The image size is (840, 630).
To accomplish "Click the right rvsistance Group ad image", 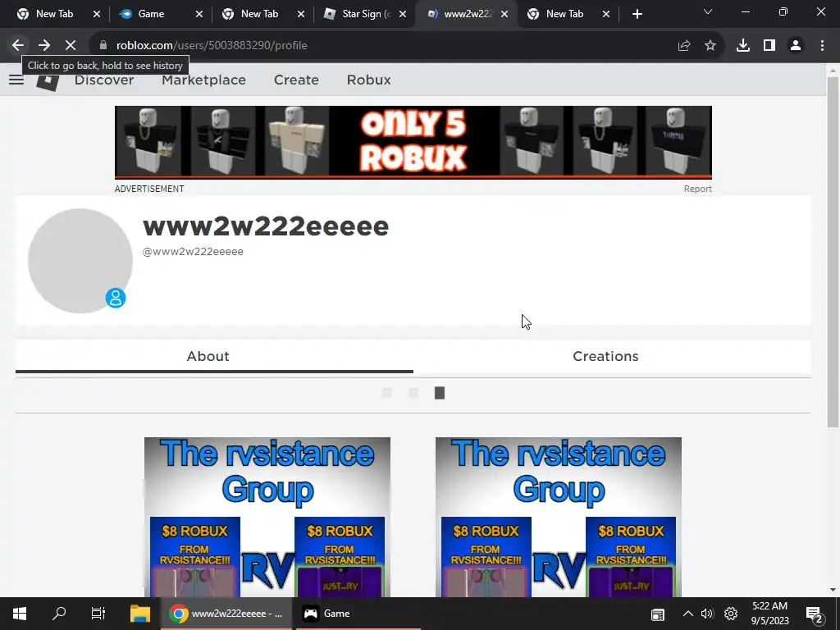I will [x=558, y=517].
